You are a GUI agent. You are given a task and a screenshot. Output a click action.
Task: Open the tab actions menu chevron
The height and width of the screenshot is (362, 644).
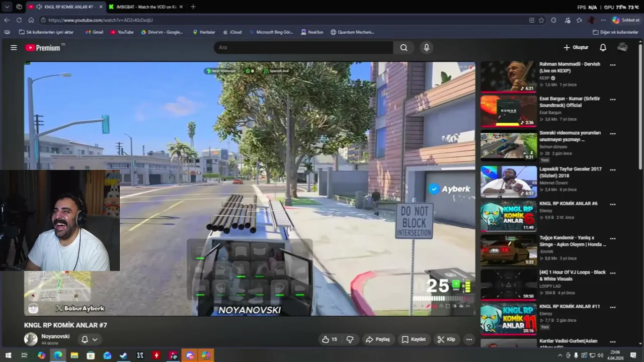(7, 7)
